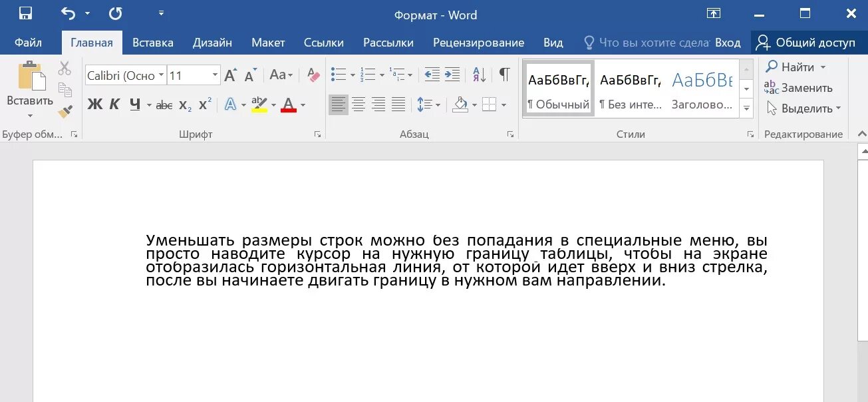Switch to the Рассылки tab
This screenshot has width=868, height=402.
coord(388,43)
